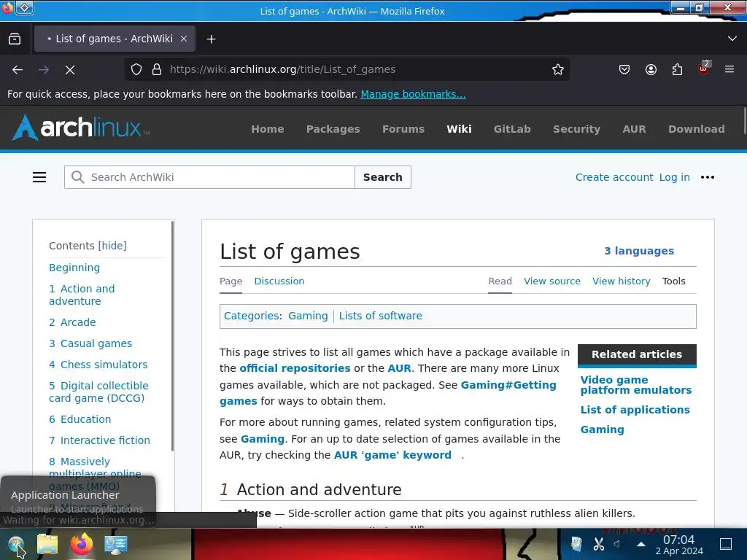Close the List of games tab
The image size is (747, 560).
[184, 39]
